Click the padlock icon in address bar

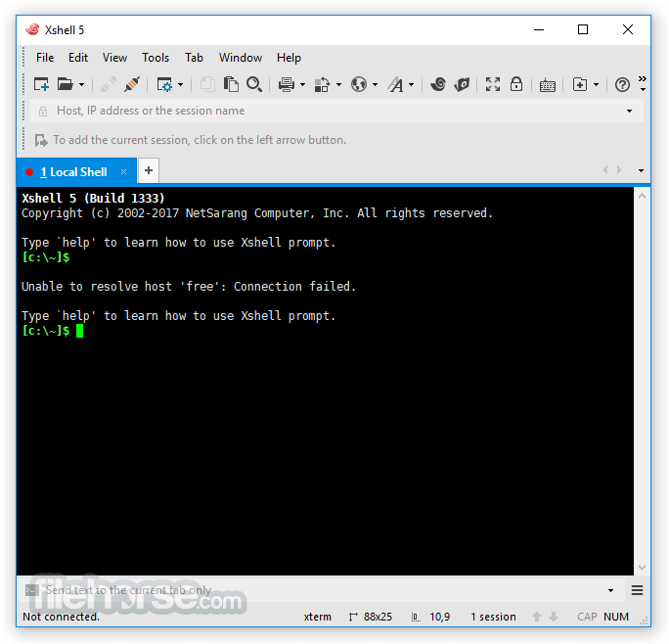point(43,112)
